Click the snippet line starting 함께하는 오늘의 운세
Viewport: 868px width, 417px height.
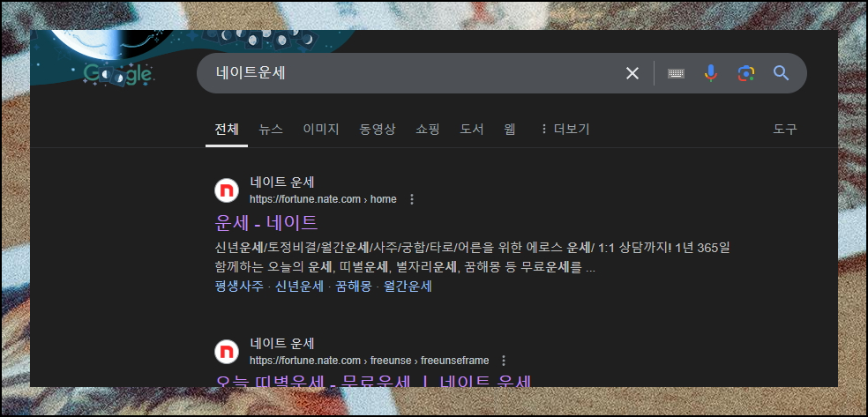click(405, 267)
